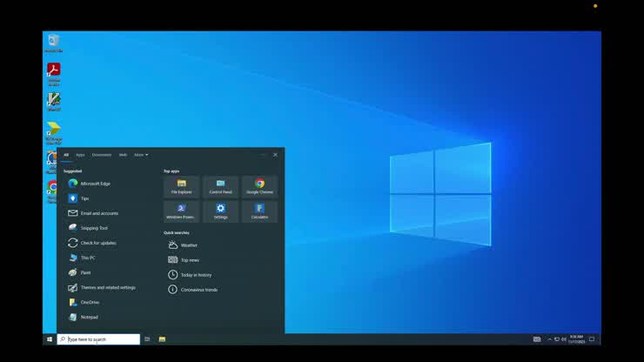This screenshot has width=644, height=362.
Task: Launch Google Chrome top app tile
Action: tap(259, 186)
